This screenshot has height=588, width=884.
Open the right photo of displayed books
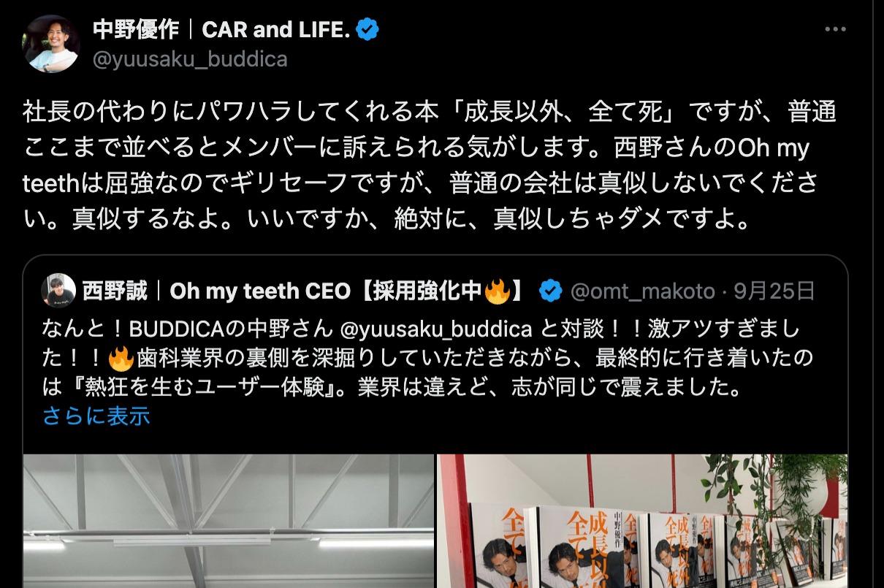click(642, 521)
